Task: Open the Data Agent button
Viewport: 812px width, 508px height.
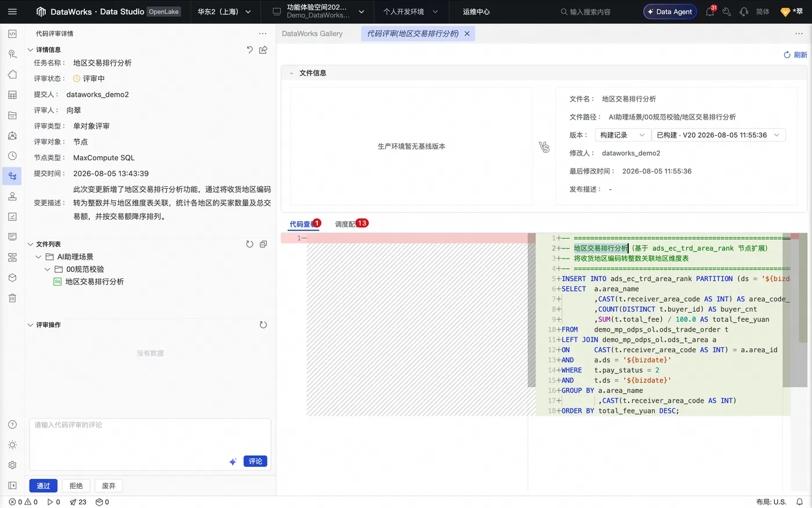Action: [x=670, y=12]
